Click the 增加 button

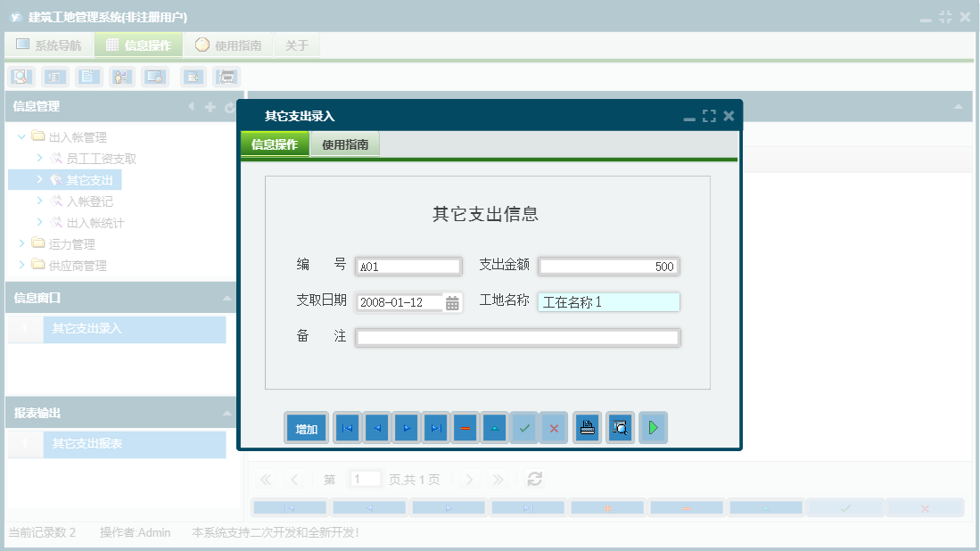(x=306, y=427)
